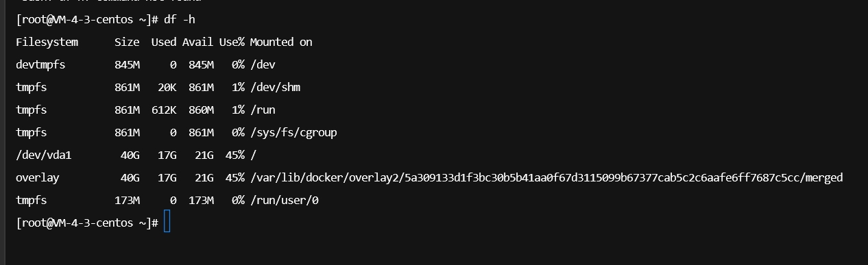Click the 'devtmpfs' filesystem entry

[x=40, y=65]
